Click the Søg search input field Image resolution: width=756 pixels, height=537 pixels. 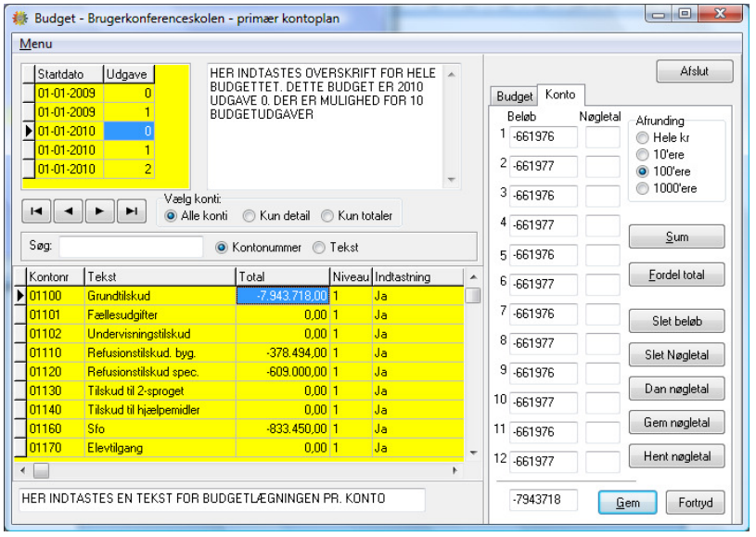(131, 247)
